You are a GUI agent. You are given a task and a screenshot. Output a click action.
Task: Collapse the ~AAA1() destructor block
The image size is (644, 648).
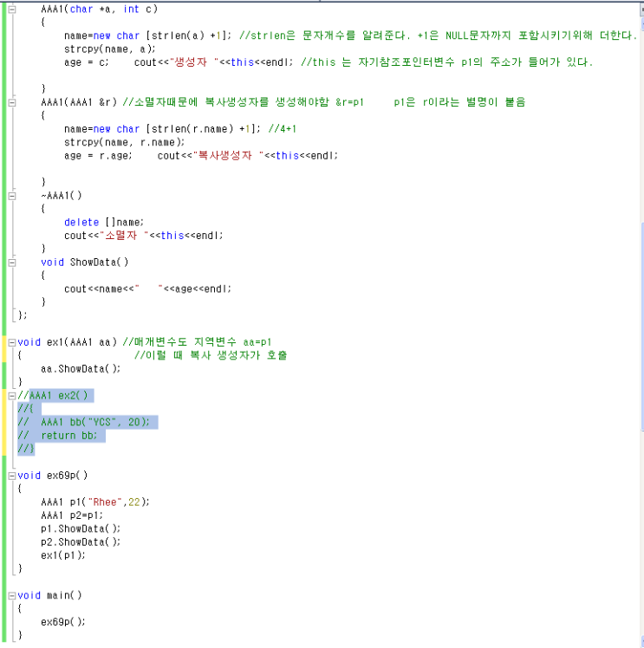[12, 196]
